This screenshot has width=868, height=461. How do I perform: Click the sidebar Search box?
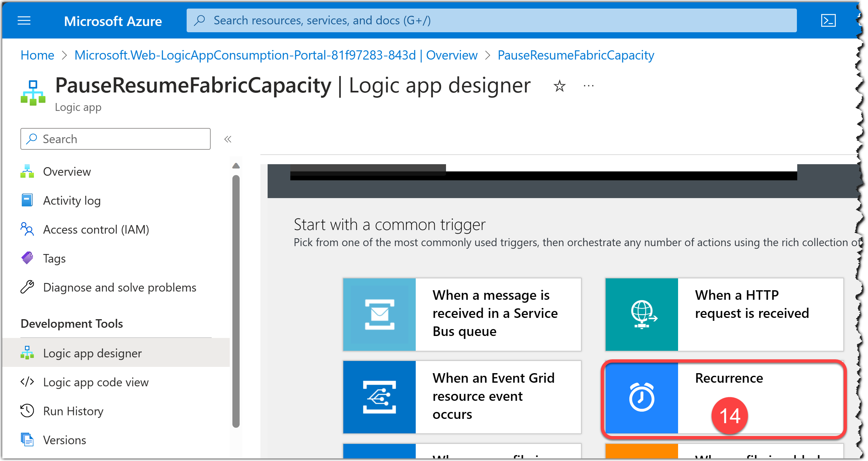pos(115,139)
